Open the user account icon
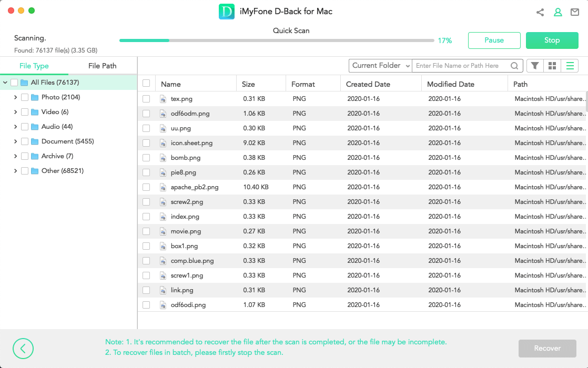588x368 pixels. 557,13
